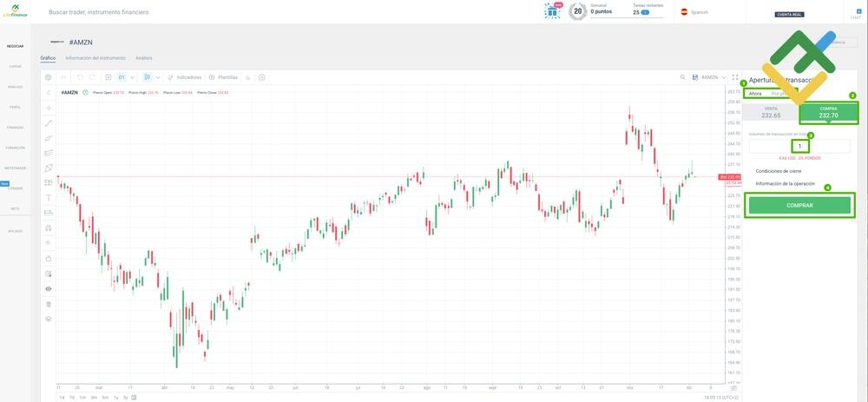This screenshot has height=402, width=868.
Task: Select the measure ruler tool
Action: click(x=48, y=213)
